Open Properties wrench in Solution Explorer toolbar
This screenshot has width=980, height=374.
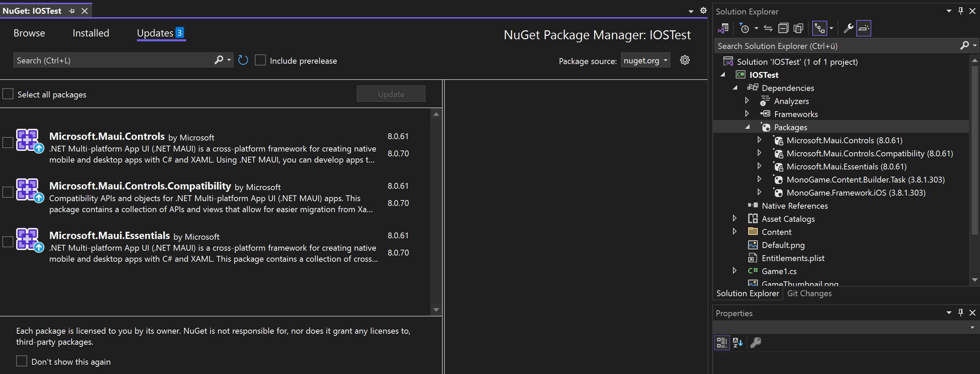[x=848, y=28]
